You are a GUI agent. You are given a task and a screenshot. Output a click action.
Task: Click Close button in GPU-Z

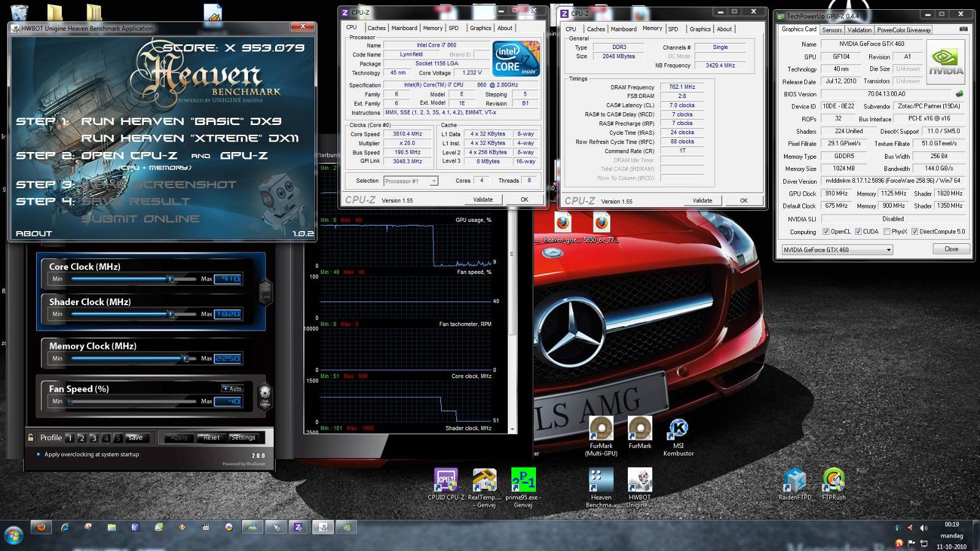coord(951,249)
